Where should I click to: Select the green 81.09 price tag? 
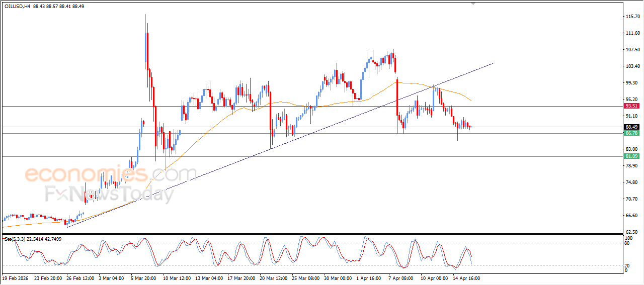tap(631, 156)
